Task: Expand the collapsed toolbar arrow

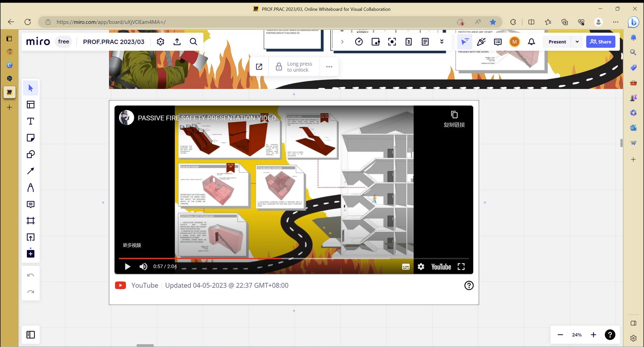Action: (x=342, y=42)
